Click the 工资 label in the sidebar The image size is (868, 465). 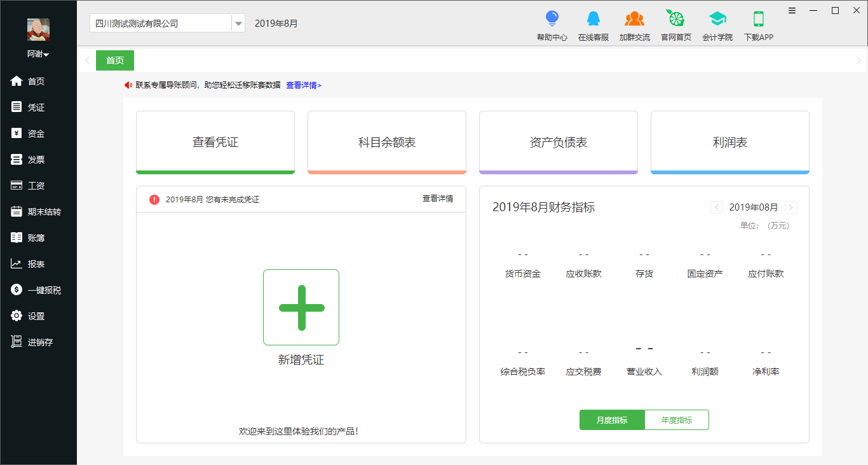point(36,186)
